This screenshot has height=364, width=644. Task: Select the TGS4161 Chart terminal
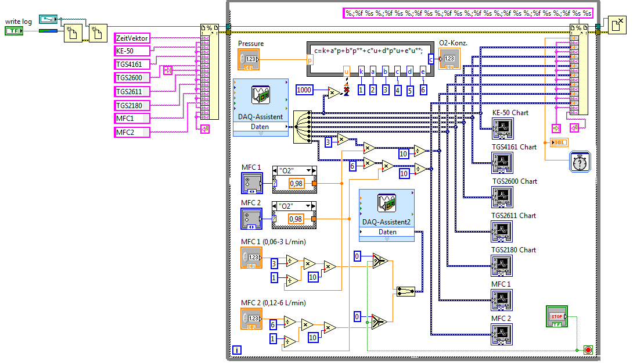(502, 163)
